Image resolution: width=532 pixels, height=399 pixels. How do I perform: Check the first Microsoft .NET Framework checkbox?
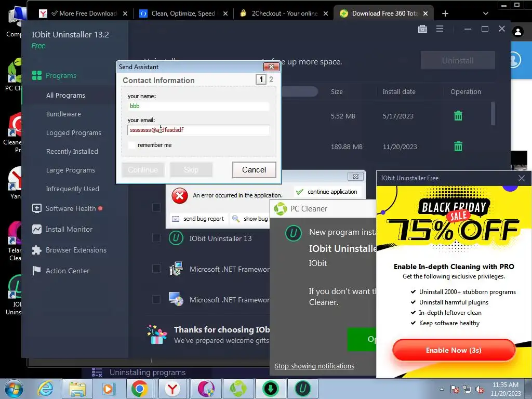(156, 269)
